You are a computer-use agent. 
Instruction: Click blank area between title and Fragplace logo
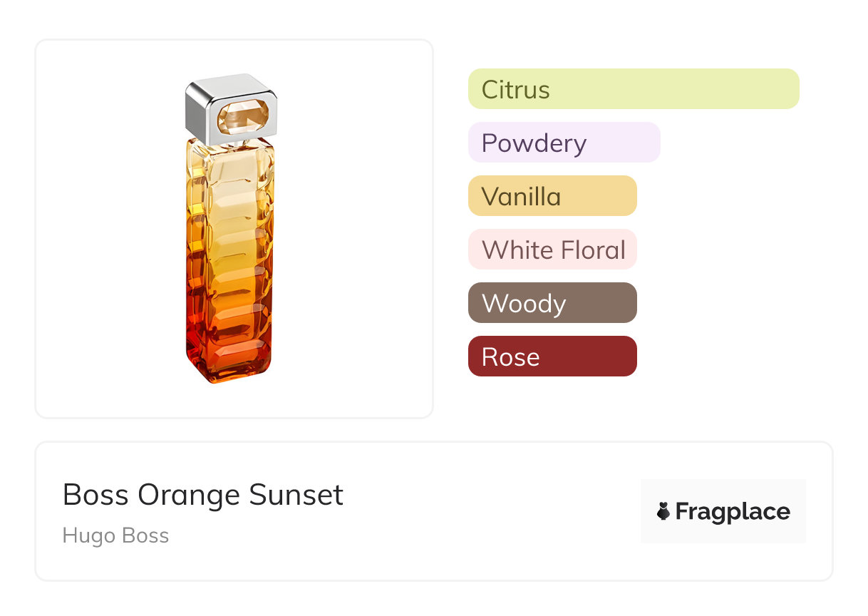point(492,511)
